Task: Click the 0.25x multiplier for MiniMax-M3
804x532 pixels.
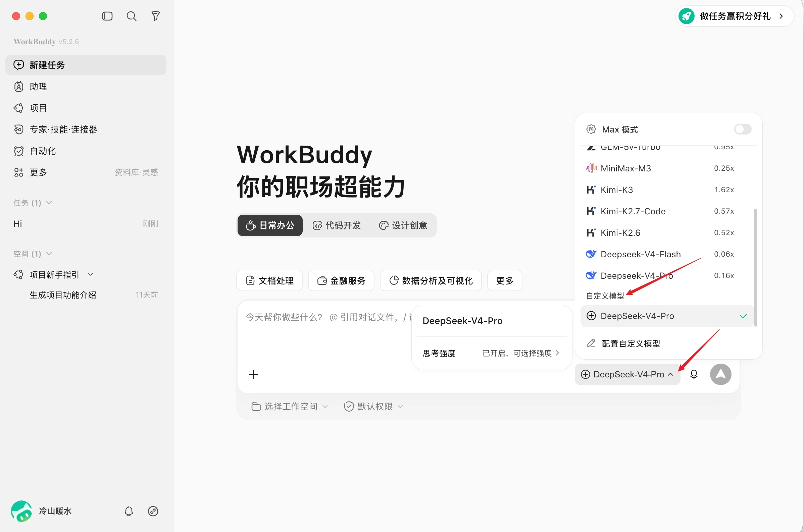Action: [724, 168]
